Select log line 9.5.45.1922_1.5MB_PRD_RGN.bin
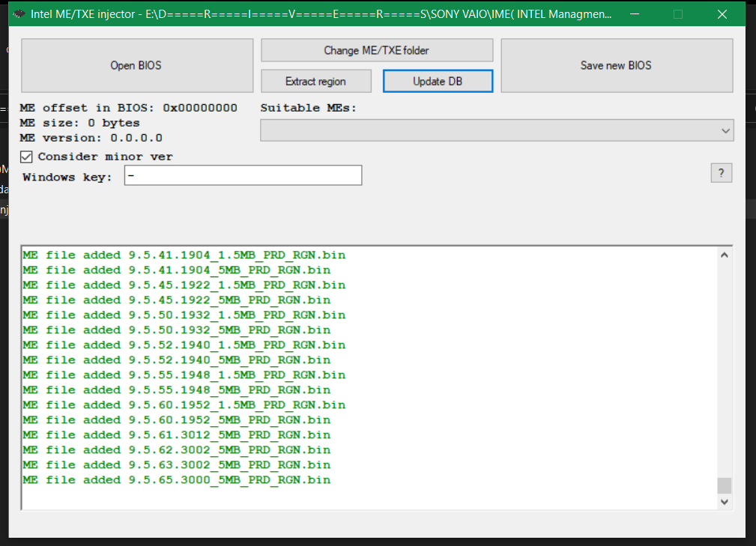The width and height of the screenshot is (756, 546). 184,285
